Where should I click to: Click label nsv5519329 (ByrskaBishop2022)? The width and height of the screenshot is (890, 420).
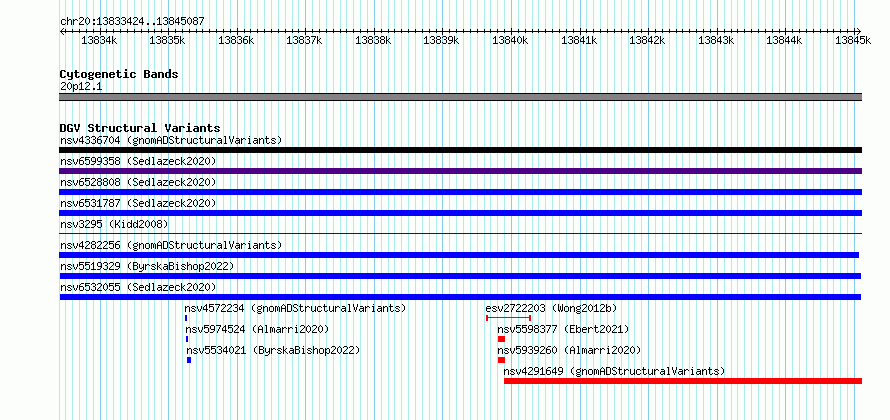click(x=147, y=266)
